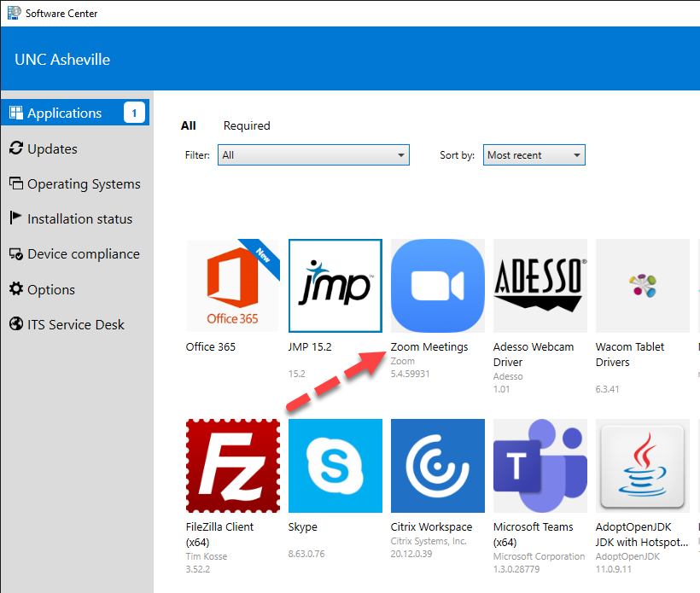Viewport: 700px width, 593px height.
Task: Select the Microsoft Teams icon
Action: tap(540, 465)
